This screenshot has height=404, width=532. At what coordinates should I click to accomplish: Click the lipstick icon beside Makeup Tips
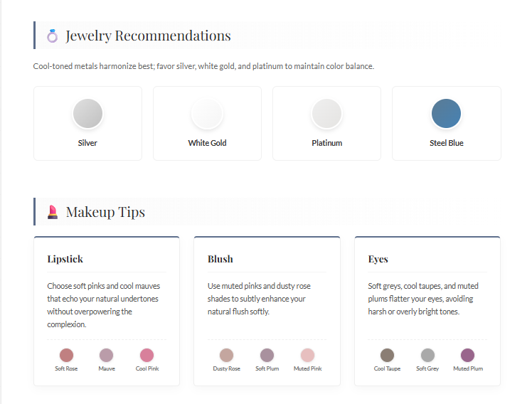52,212
